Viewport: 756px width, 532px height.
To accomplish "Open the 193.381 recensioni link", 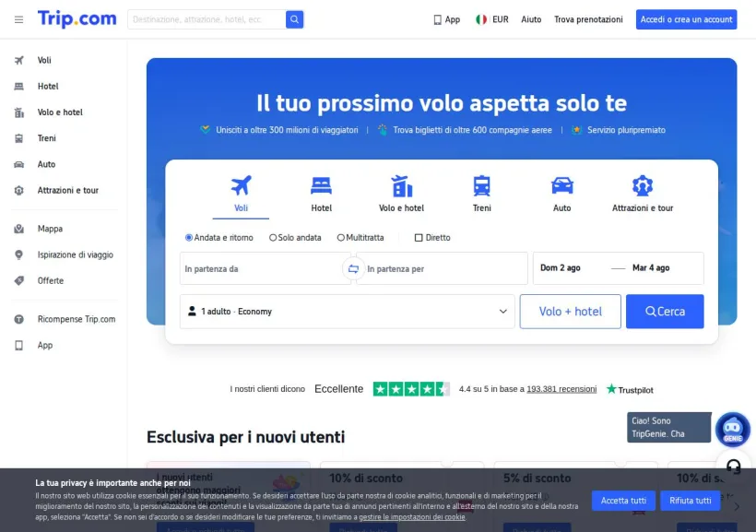I will [x=561, y=389].
